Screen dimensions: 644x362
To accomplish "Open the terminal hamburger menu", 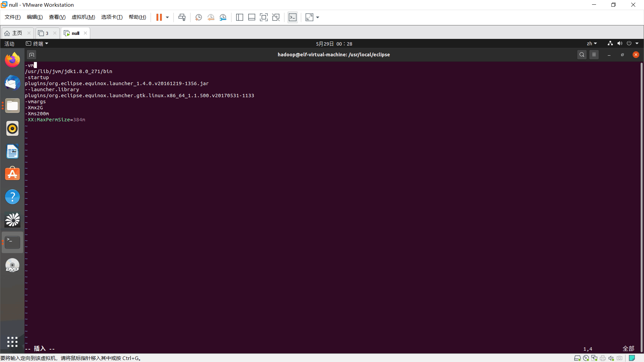I will tap(594, 55).
